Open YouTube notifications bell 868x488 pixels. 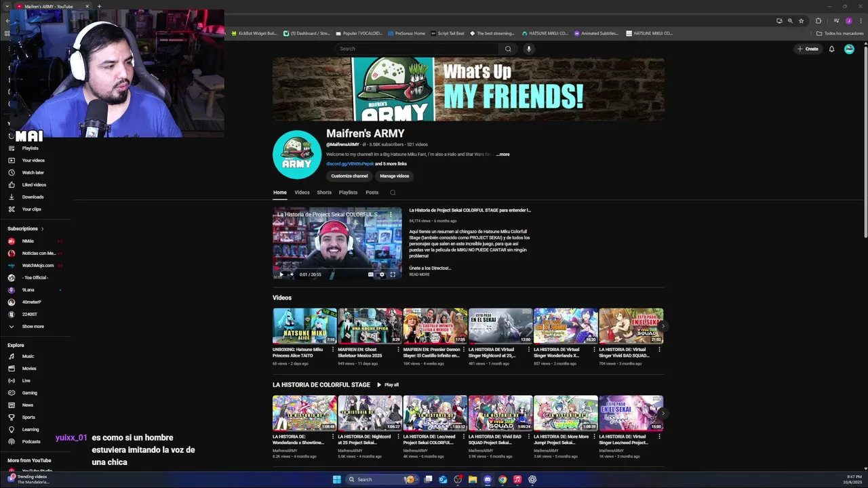pos(831,49)
